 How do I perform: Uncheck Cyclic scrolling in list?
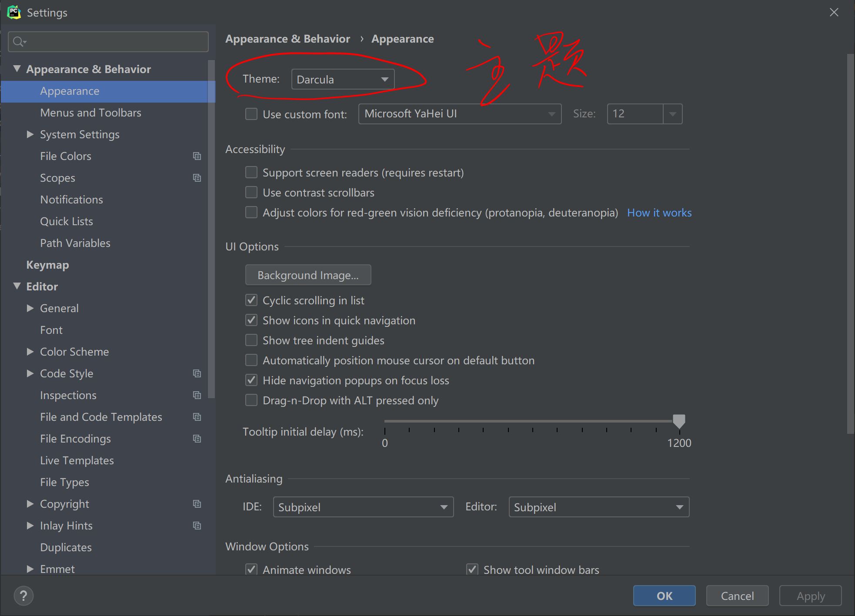[x=251, y=300]
